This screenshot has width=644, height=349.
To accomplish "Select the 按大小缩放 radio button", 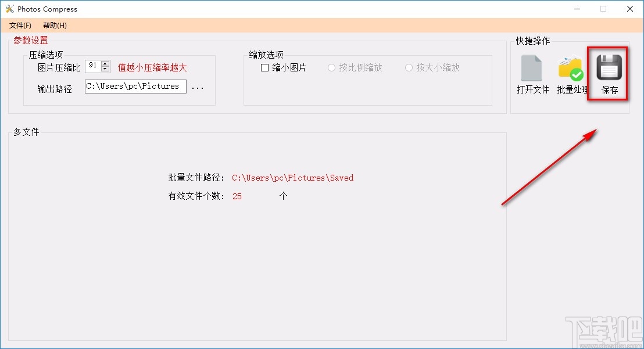I will pos(409,67).
